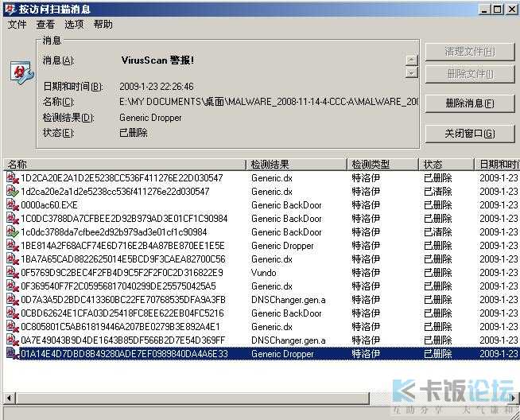Click Generic Dropper value in message details
Screen dimensions: 520x420
click(x=150, y=118)
